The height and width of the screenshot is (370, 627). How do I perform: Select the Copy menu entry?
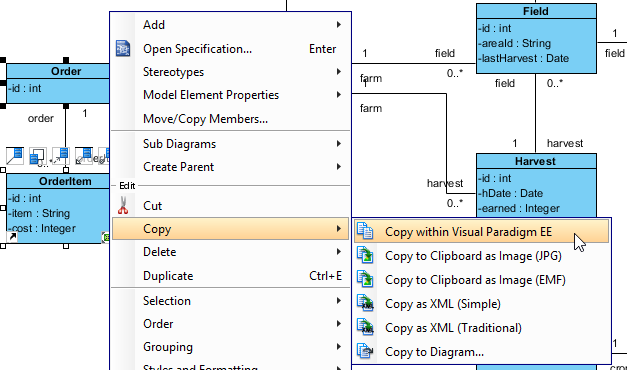[230, 229]
